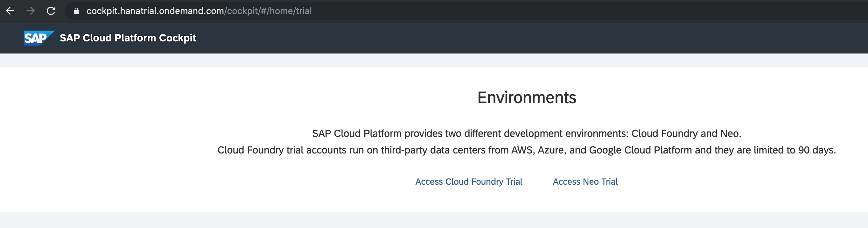Click the SAP Cloud Platform Cockpit title
The width and height of the screenshot is (868, 228).
[x=128, y=38]
